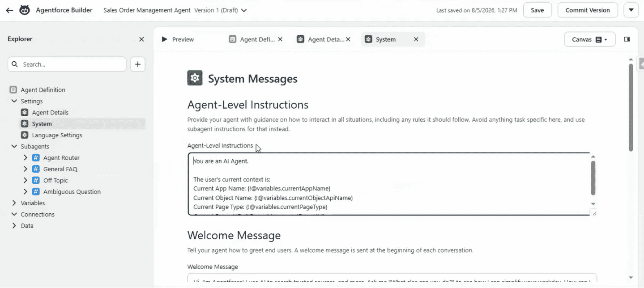
Task: Open Agent Details in Explorer
Action: coord(50,113)
